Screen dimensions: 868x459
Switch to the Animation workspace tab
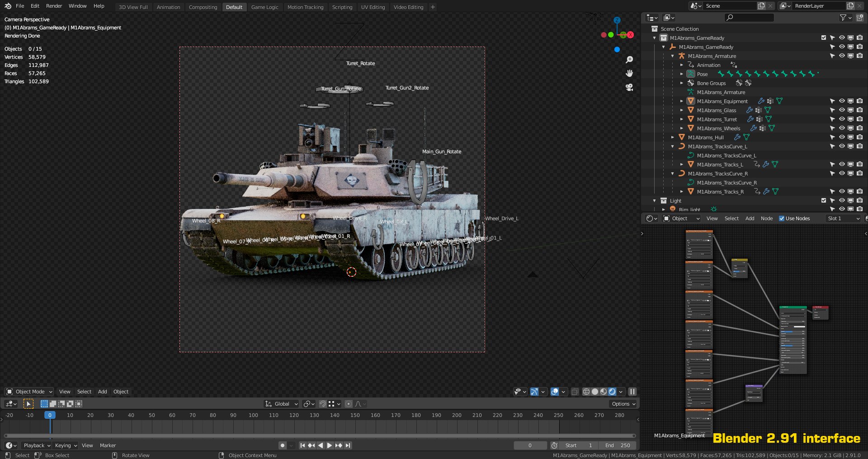coord(168,7)
